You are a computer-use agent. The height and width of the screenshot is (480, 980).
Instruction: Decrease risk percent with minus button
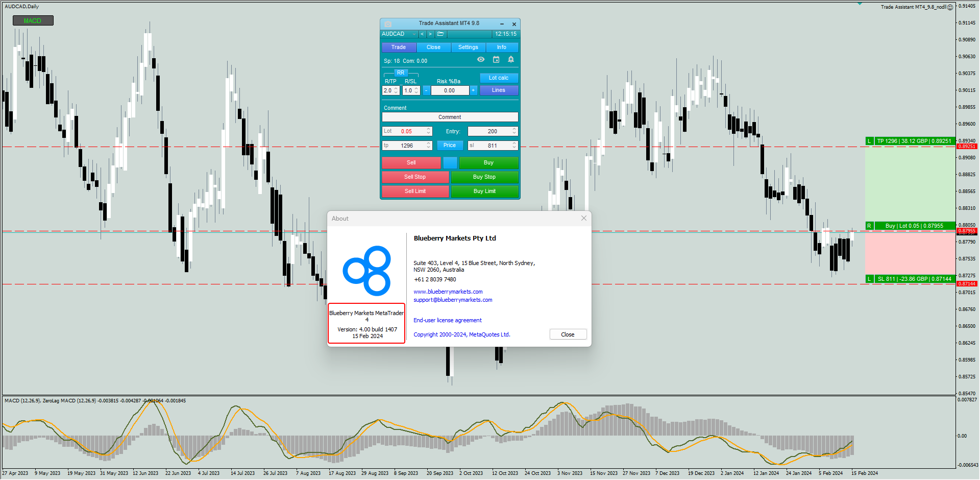coord(426,90)
